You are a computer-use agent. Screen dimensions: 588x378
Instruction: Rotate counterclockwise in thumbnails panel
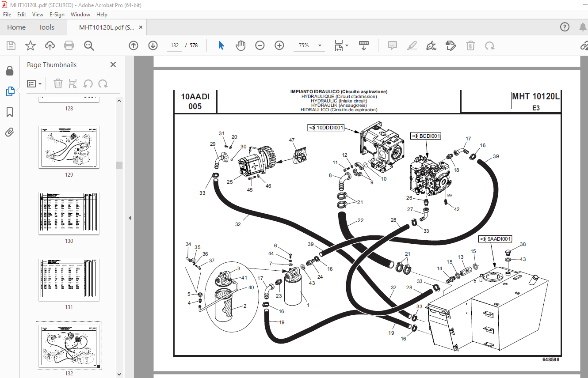click(88, 83)
